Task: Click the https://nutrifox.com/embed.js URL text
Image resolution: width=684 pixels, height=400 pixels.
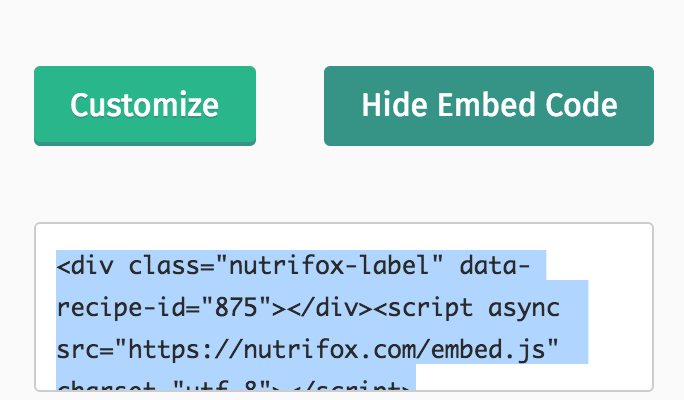Action: [x=336, y=349]
